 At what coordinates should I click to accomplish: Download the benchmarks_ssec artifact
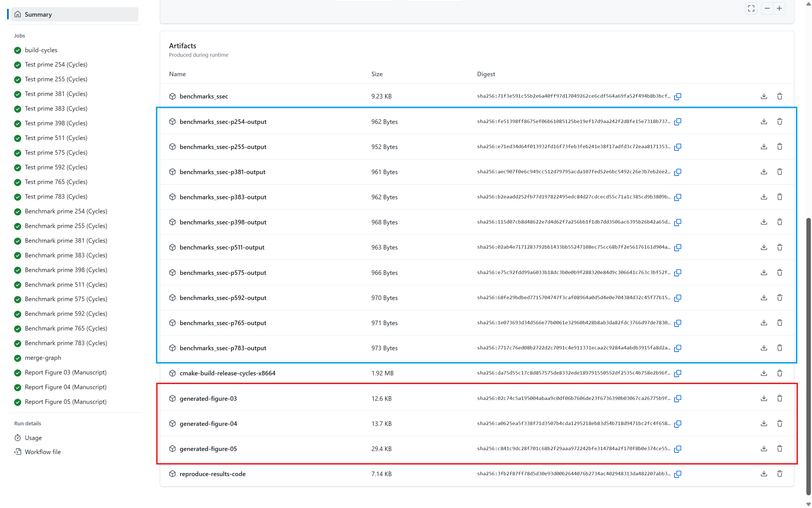(x=764, y=97)
